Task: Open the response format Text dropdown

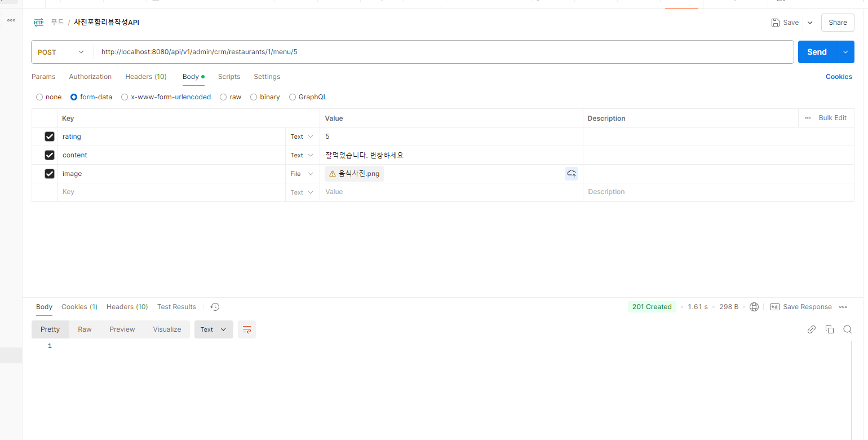Action: (x=214, y=329)
